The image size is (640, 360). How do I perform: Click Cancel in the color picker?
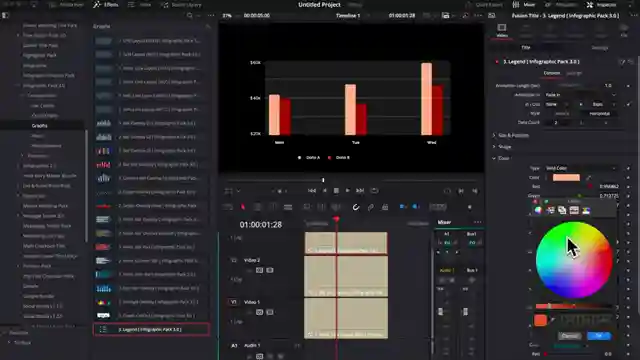point(569,336)
